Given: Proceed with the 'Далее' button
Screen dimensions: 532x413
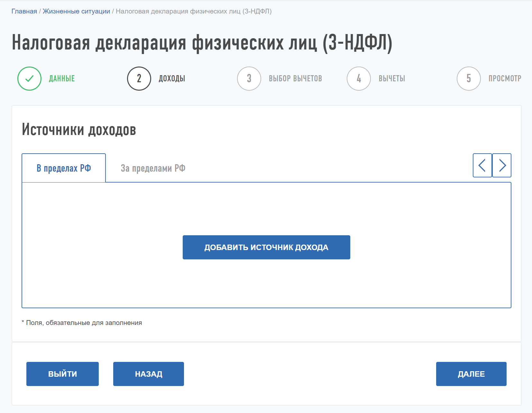Looking at the screenshot, I should (x=471, y=374).
